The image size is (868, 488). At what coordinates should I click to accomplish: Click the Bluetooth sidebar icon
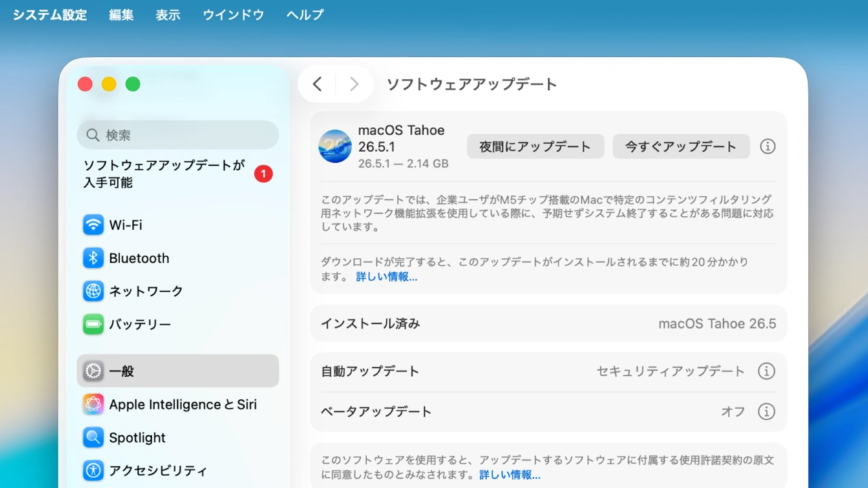pyautogui.click(x=94, y=258)
